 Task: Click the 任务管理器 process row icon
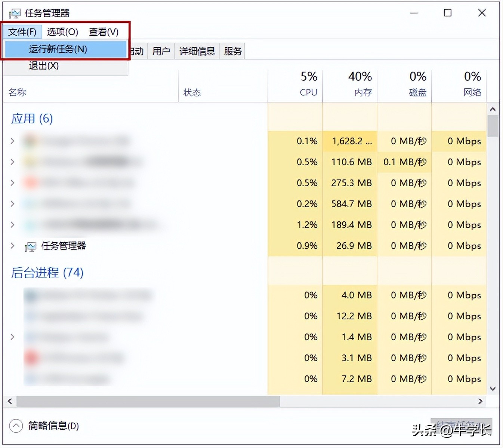(30, 246)
